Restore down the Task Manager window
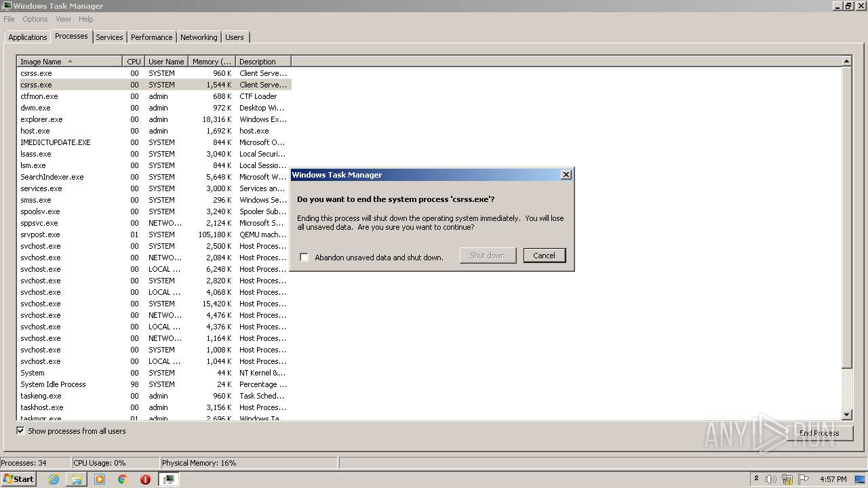868x488 pixels. pos(848,6)
